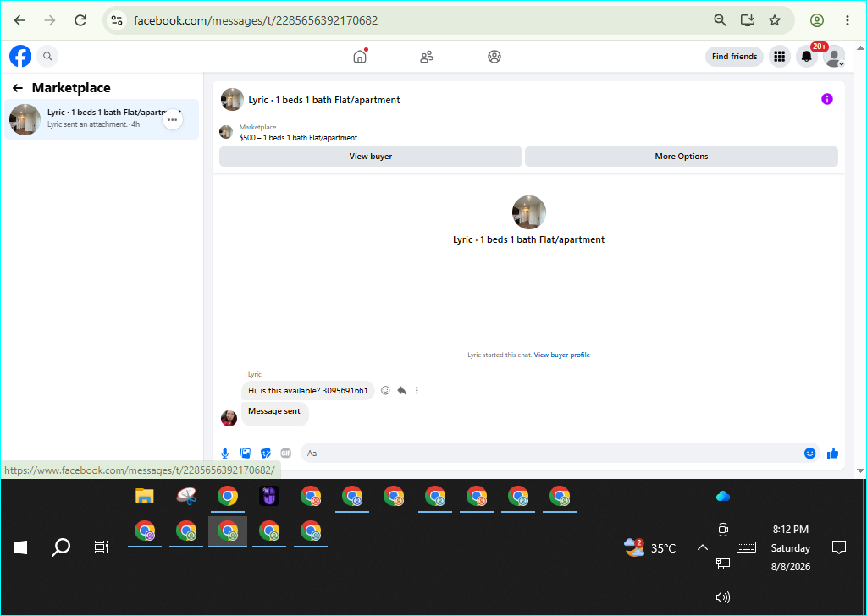Open the weather widget showing 35°C
The image size is (867, 616).
pos(650,547)
